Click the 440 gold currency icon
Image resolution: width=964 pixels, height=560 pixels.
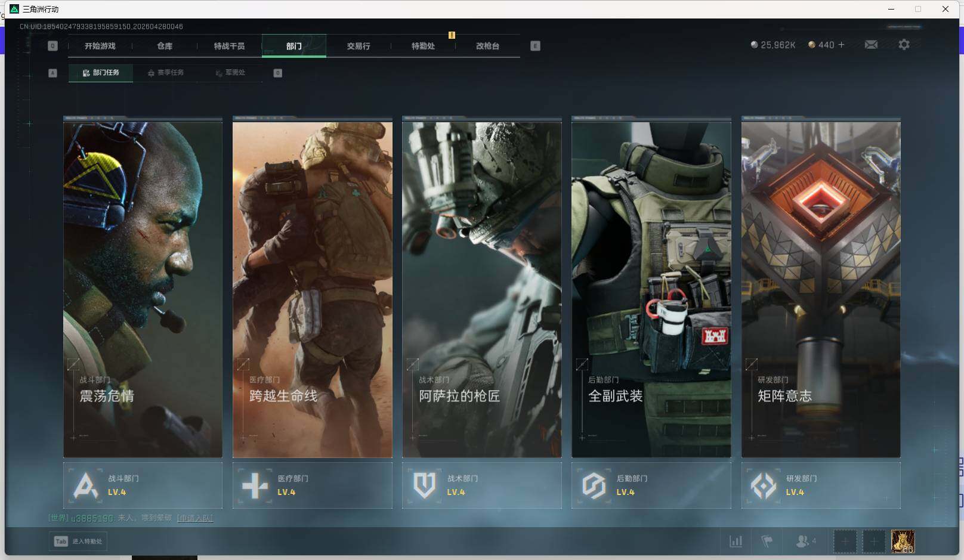[811, 45]
